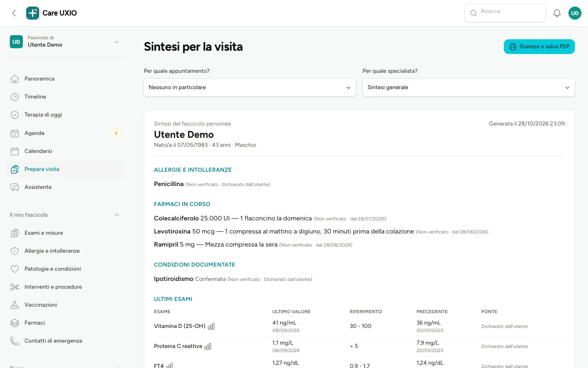Show the Vitamina D trend chart icon
This screenshot has height=368, width=588.
211,326
